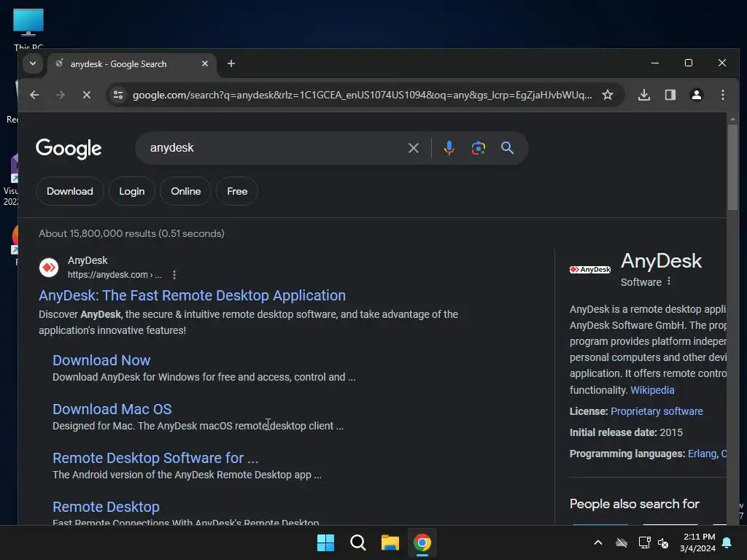Click the AnyDesk result favicon
Viewport: 747px width, 560px height.
point(49,268)
